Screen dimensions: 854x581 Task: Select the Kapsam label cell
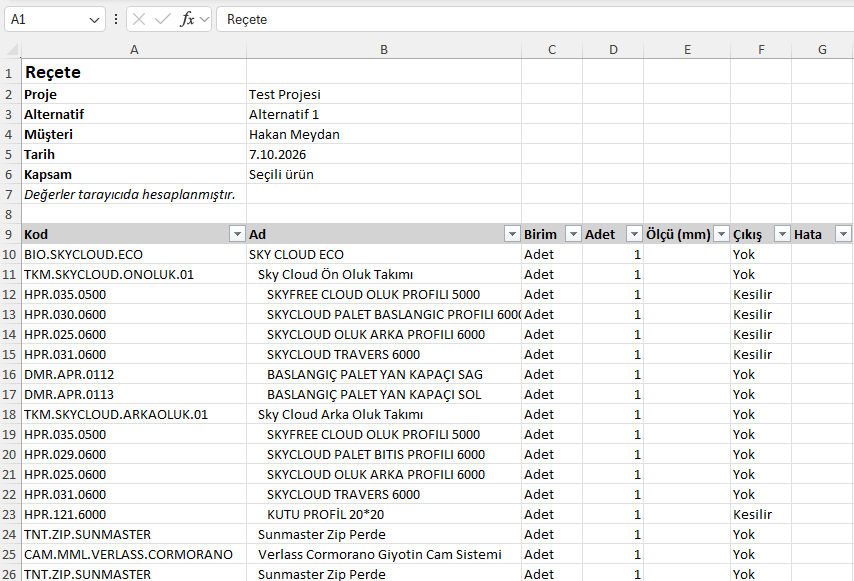tap(134, 174)
